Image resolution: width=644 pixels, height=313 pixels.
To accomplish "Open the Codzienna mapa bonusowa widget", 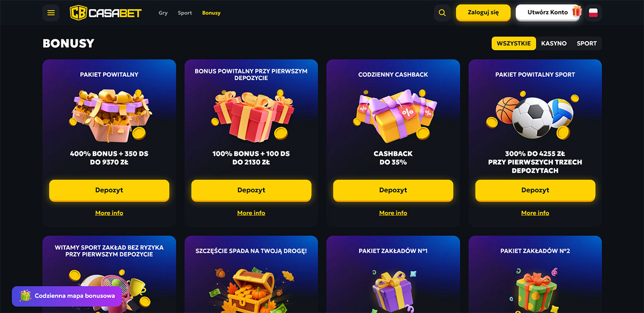I will coord(67,296).
